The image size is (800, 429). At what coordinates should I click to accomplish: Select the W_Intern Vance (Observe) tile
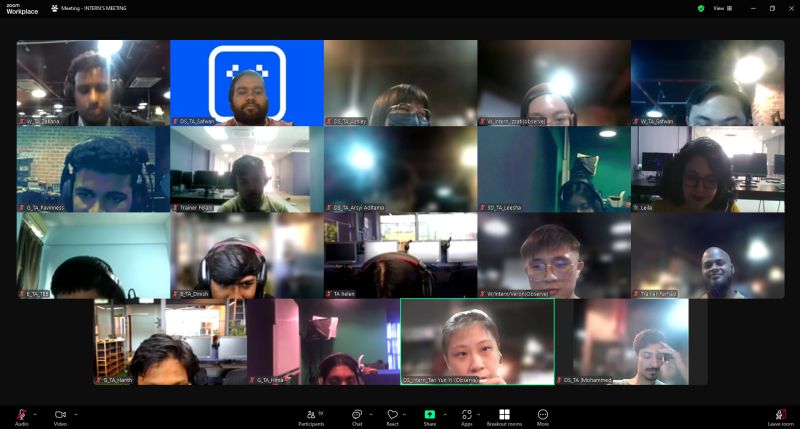(x=554, y=256)
